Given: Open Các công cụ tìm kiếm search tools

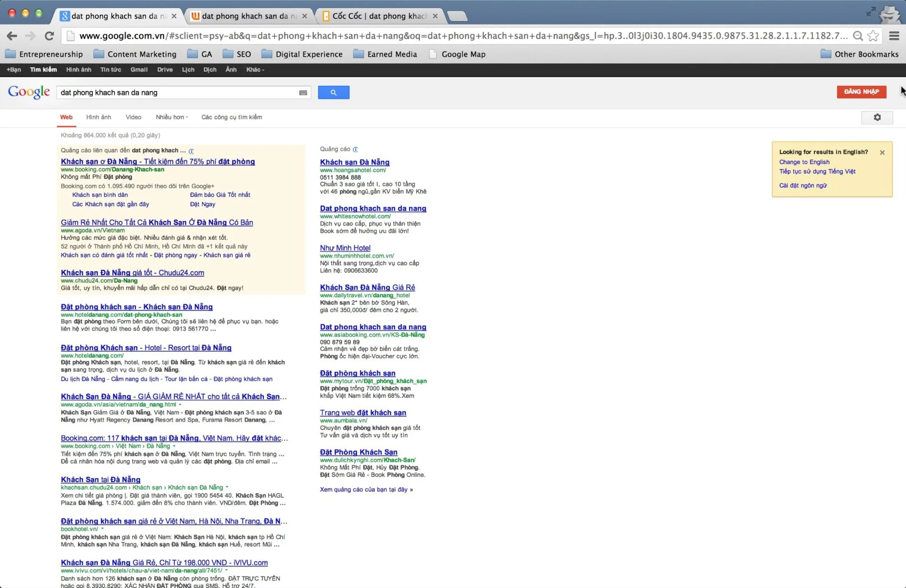Looking at the screenshot, I should coord(231,117).
